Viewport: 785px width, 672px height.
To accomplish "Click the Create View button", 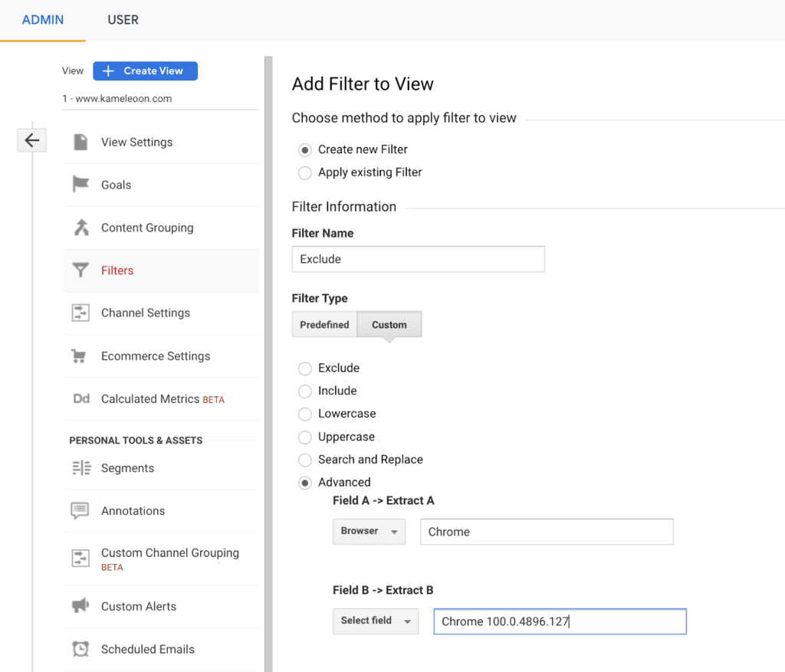I will [145, 70].
